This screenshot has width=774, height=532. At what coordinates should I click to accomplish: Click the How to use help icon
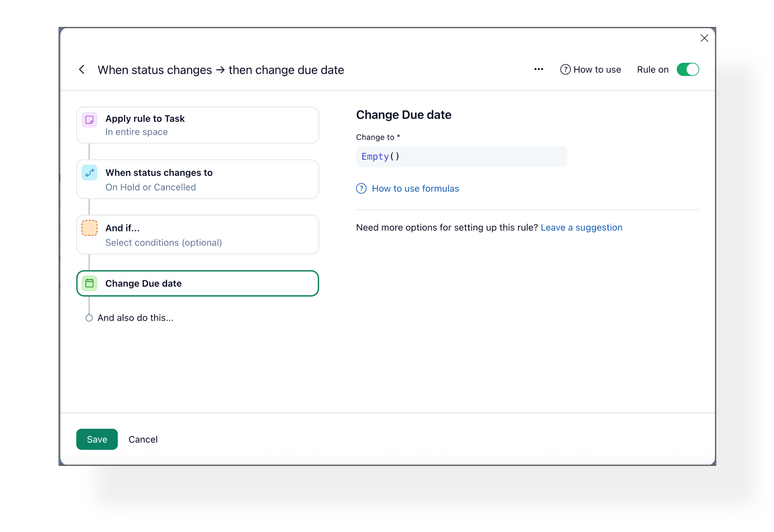[x=565, y=70]
